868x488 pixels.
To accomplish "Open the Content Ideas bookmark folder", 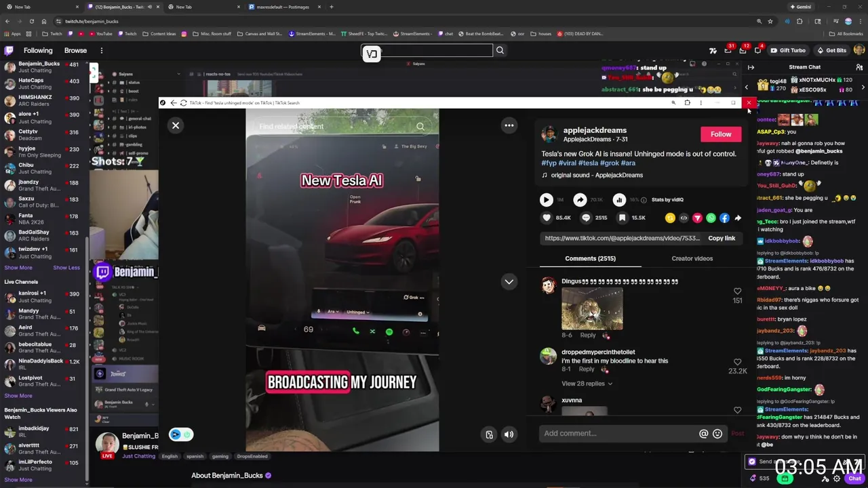I will pyautogui.click(x=159, y=34).
